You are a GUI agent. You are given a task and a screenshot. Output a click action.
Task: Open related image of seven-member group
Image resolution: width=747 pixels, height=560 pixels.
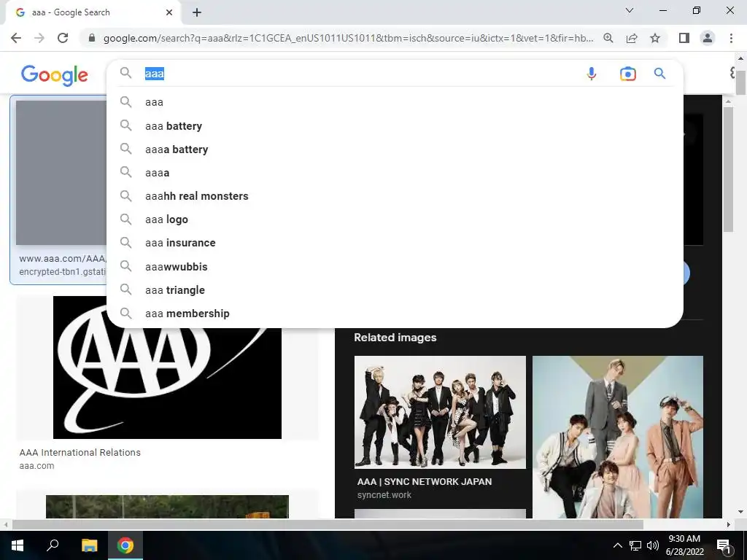coord(440,412)
